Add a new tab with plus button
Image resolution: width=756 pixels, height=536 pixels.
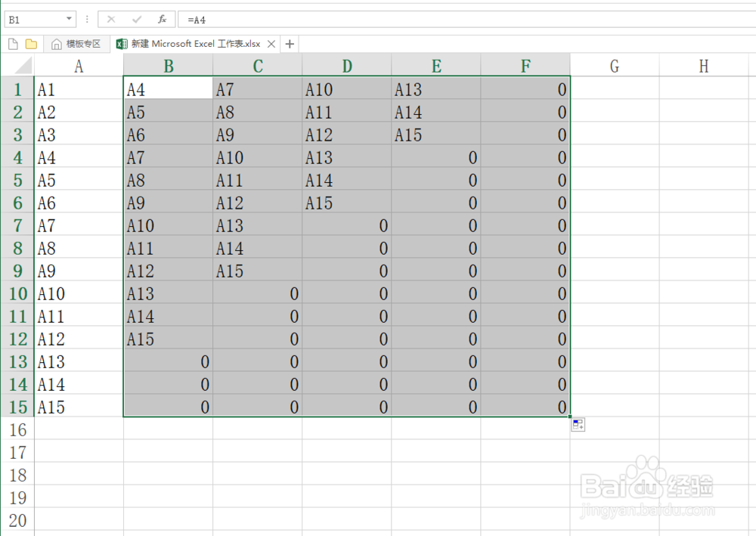point(290,44)
